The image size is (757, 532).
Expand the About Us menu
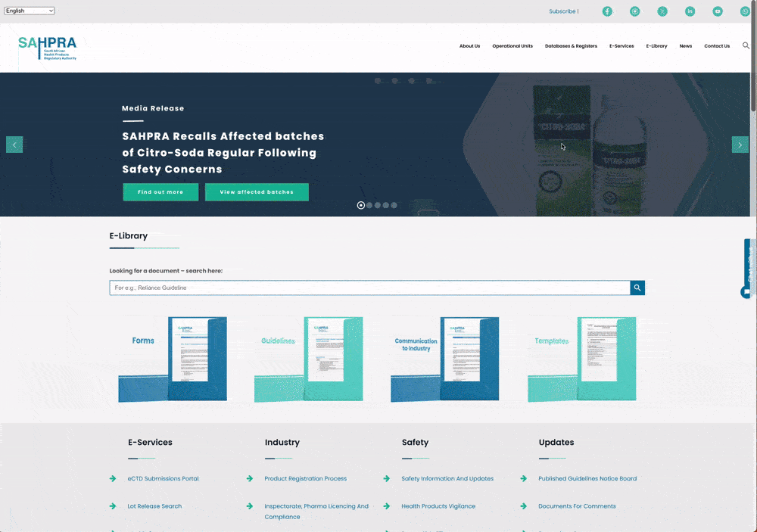469,46
